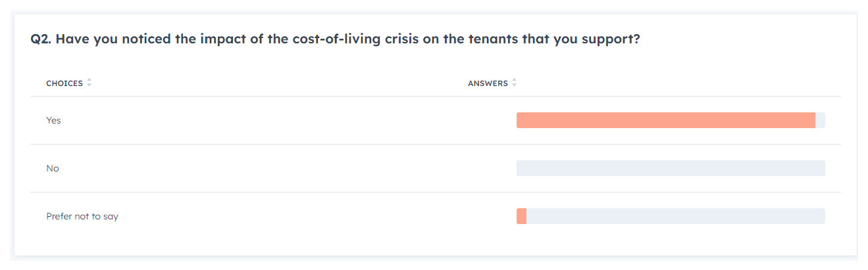Click the Q2 question title text
The width and height of the screenshot is (868, 270).
(x=336, y=39)
